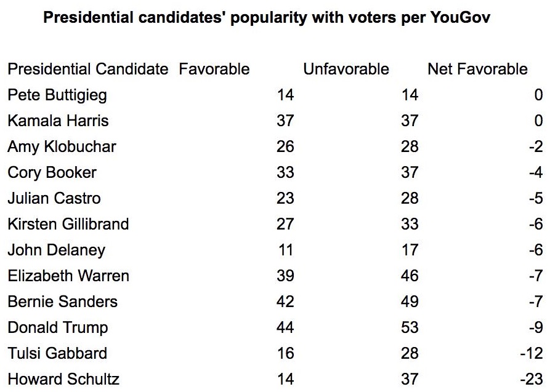Select Donald Trump's favorable value 44
Image resolution: width=550 pixels, height=392 pixels.
point(285,327)
